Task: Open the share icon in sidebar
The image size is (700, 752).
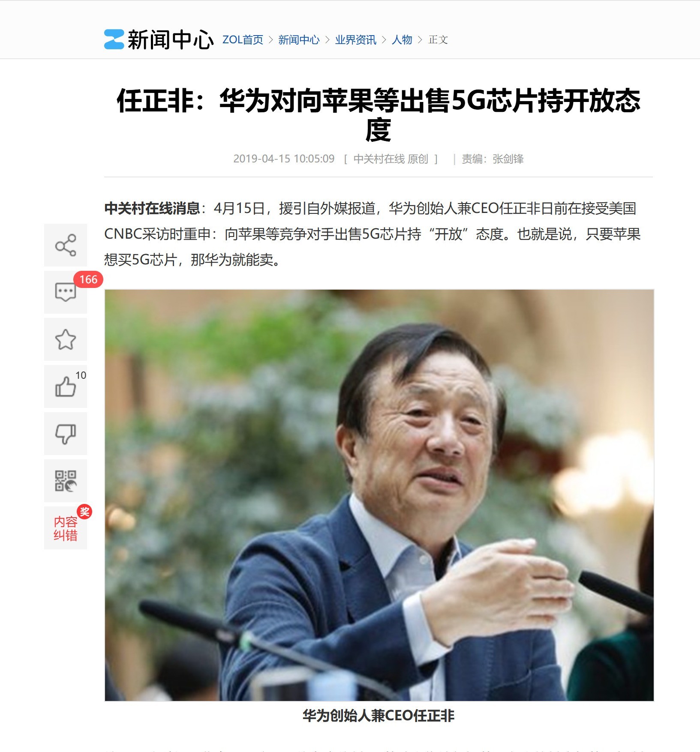Action: point(66,245)
